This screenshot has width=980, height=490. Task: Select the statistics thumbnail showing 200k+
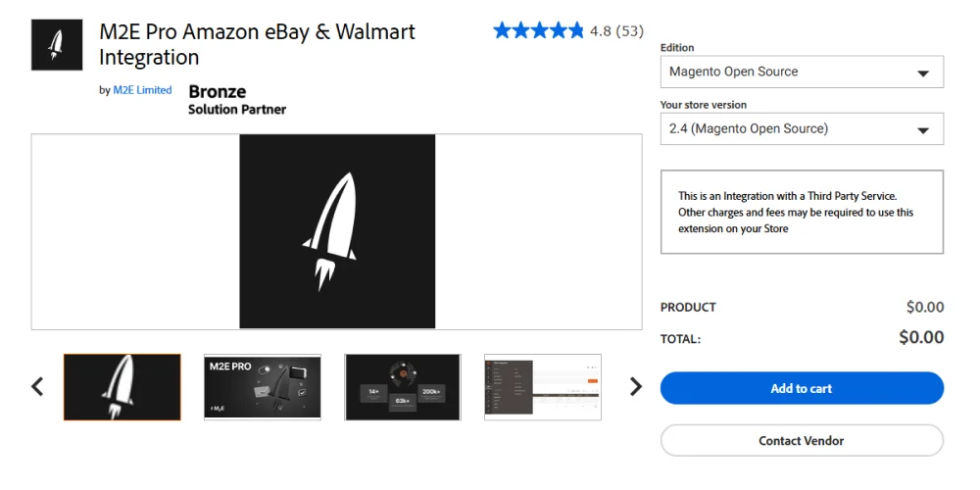click(403, 387)
